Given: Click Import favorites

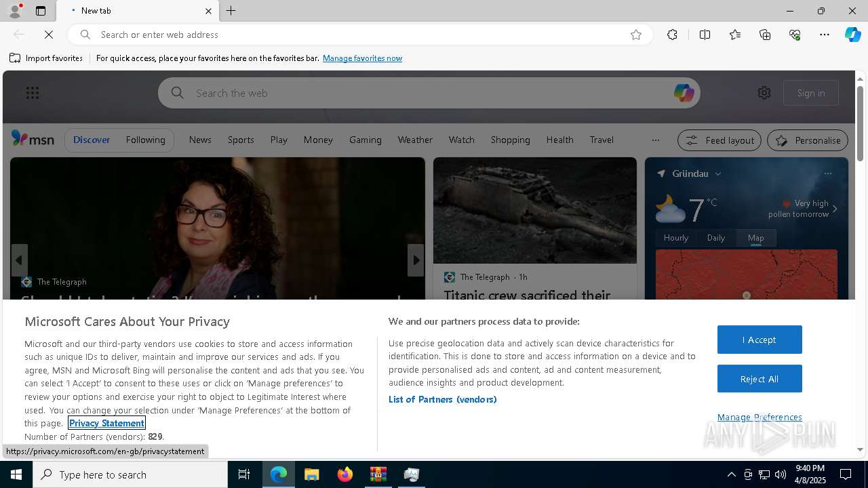Looking at the screenshot, I should click(x=46, y=58).
